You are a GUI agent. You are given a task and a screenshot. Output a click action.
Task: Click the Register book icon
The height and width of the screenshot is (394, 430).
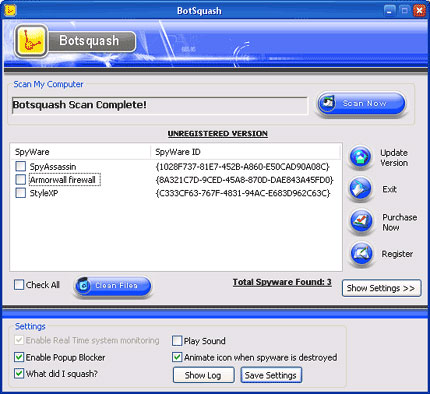(361, 253)
